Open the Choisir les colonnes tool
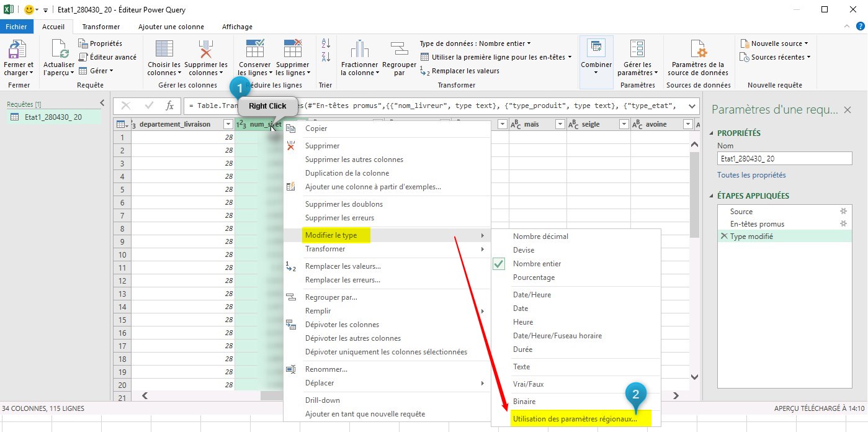Viewport: 868px width, 432px height. tap(164, 50)
